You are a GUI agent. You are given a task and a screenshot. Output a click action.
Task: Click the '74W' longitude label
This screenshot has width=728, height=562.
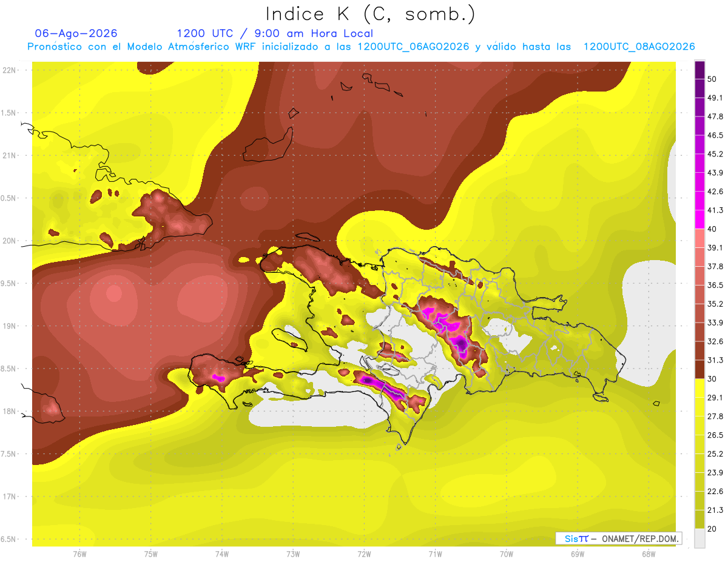coord(222,554)
